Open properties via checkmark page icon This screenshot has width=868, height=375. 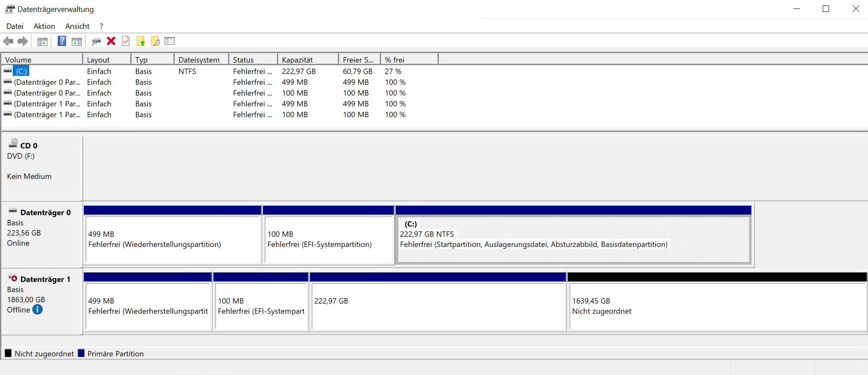tap(126, 41)
